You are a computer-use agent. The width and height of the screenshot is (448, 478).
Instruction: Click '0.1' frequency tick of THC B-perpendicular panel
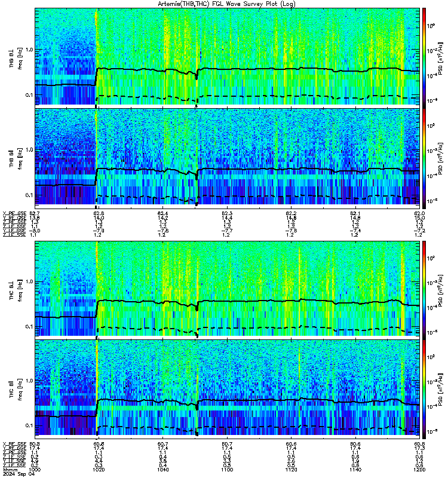[29, 327]
